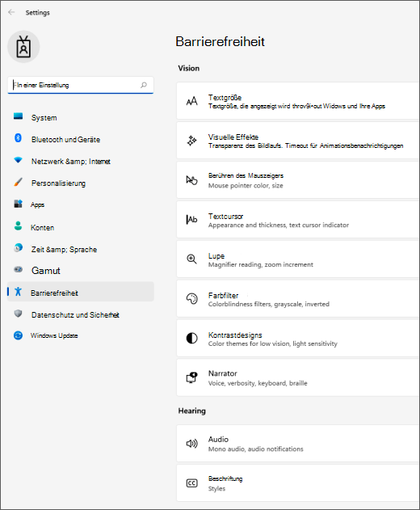This screenshot has width=420, height=510.
Task: Focus the settings search field
Action: click(81, 85)
